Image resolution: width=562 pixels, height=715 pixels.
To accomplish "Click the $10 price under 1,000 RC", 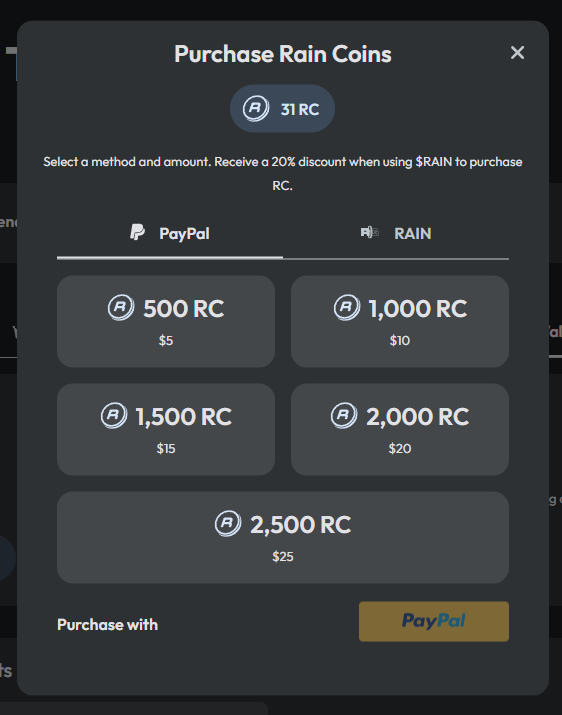I will (400, 341).
